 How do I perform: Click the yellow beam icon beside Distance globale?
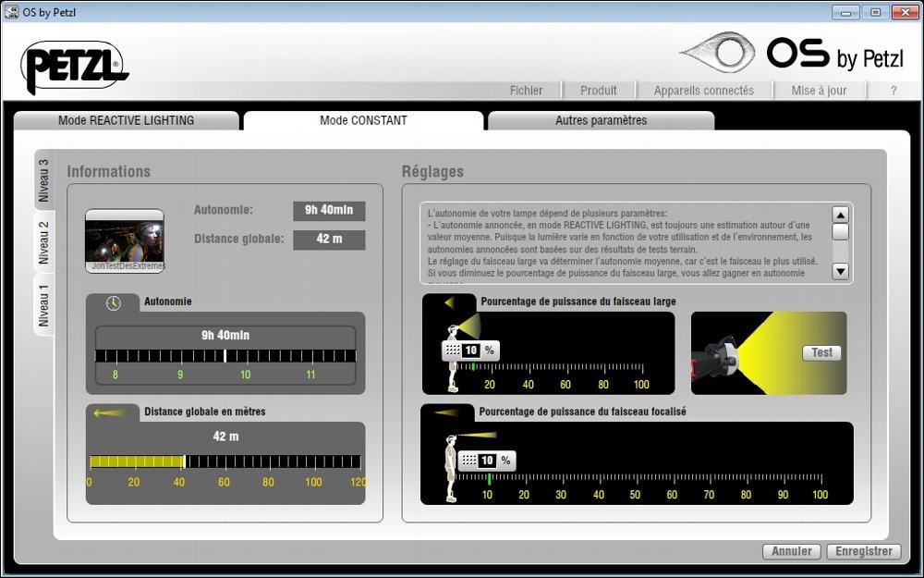point(110,412)
